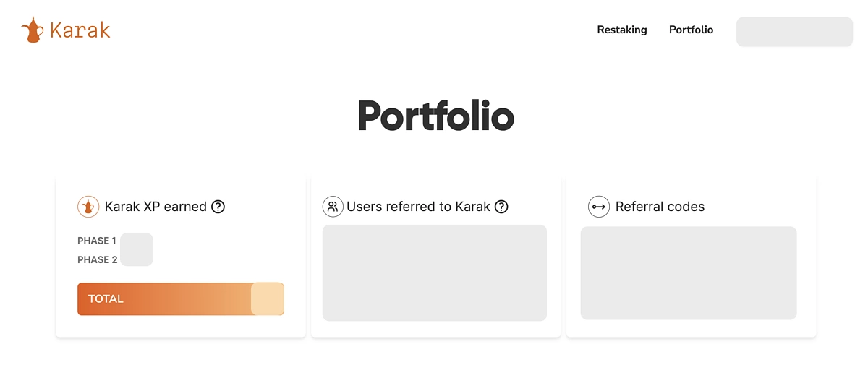The height and width of the screenshot is (378, 868).
Task: Click the loading wallet button placeholder
Action: pyautogui.click(x=794, y=32)
